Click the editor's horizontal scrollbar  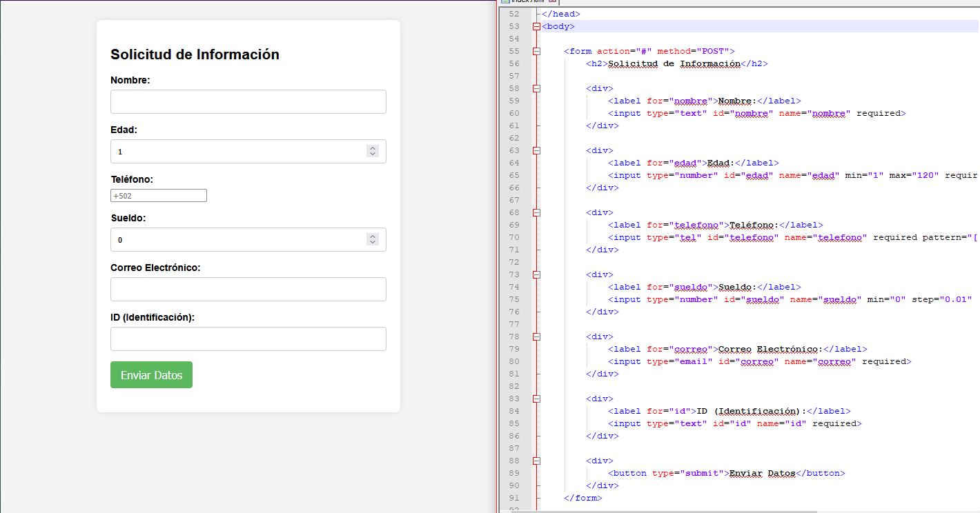(676, 511)
